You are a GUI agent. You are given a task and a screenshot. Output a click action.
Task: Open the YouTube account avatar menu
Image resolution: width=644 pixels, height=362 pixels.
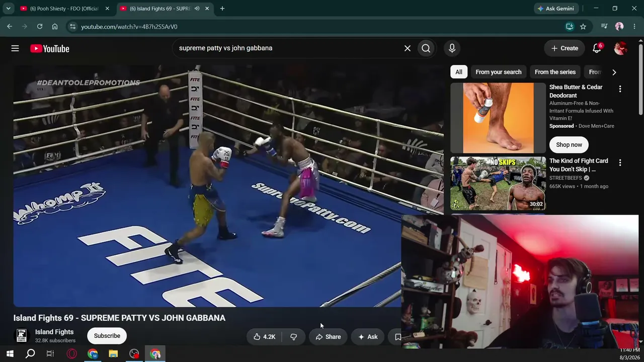(x=620, y=48)
